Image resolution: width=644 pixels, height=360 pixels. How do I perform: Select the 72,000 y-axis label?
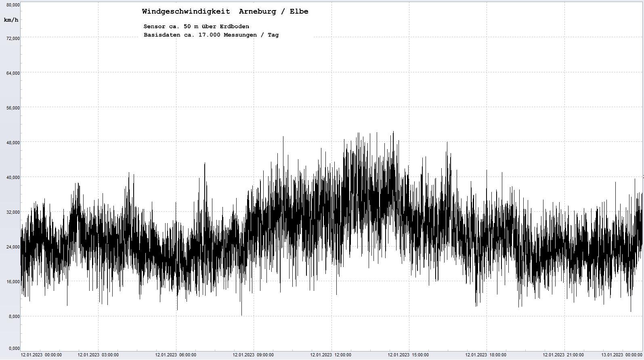click(13, 38)
